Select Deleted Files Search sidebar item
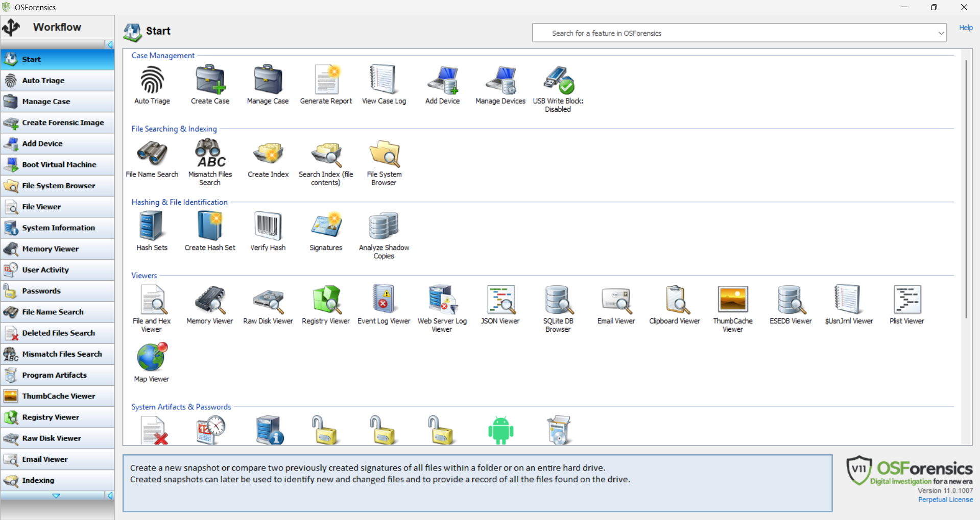Image resolution: width=980 pixels, height=520 pixels. pyautogui.click(x=57, y=333)
